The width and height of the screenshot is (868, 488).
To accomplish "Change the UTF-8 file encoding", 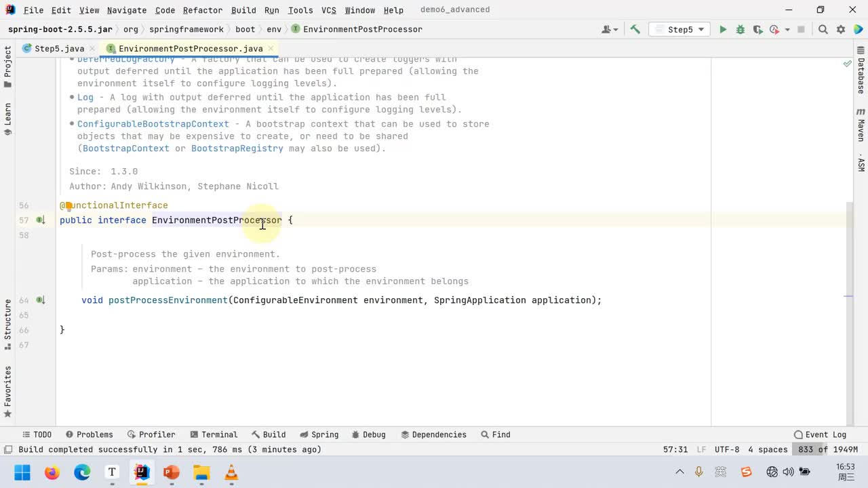I will click(x=727, y=449).
